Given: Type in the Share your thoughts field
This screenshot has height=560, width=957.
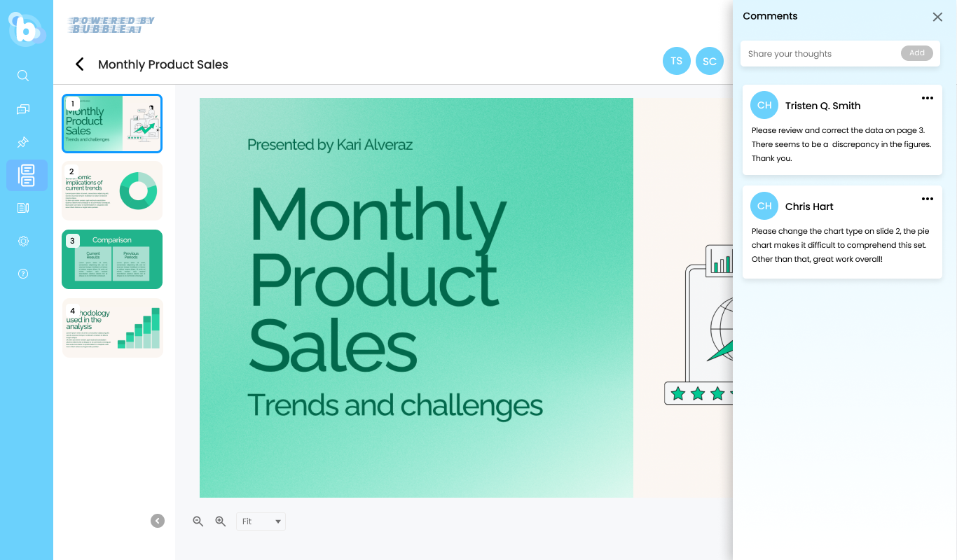Looking at the screenshot, I should 820,54.
